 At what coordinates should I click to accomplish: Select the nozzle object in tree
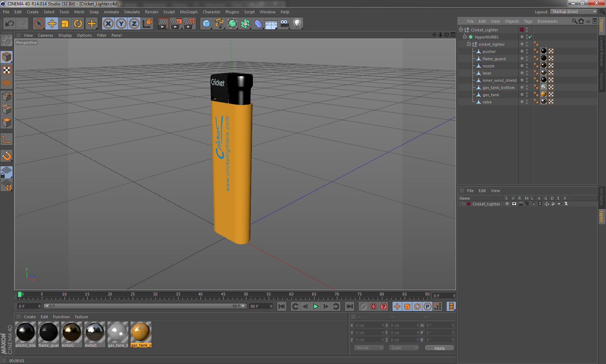[488, 66]
